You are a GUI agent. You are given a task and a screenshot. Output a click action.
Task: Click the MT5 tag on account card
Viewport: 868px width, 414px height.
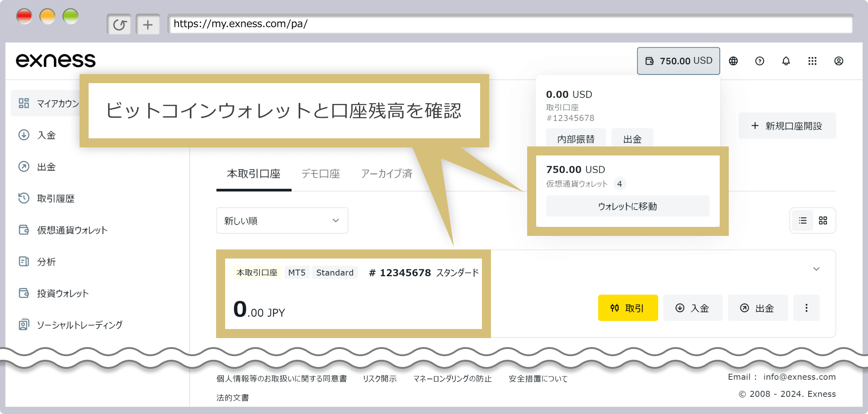coord(297,273)
